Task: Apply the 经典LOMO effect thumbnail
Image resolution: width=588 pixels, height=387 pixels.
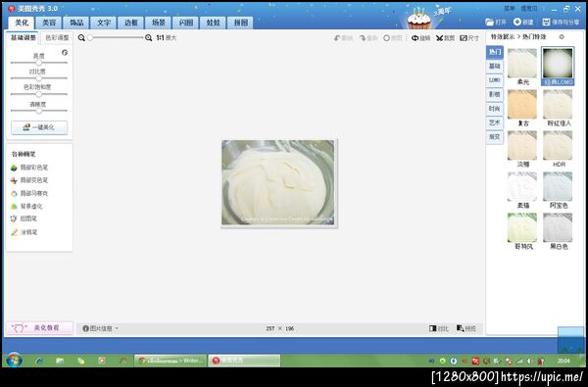Action: [x=558, y=63]
